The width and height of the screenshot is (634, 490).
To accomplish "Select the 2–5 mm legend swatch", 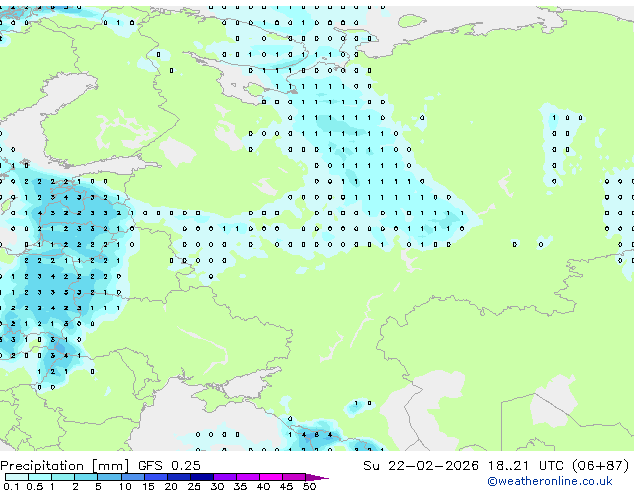I will coord(86,477).
